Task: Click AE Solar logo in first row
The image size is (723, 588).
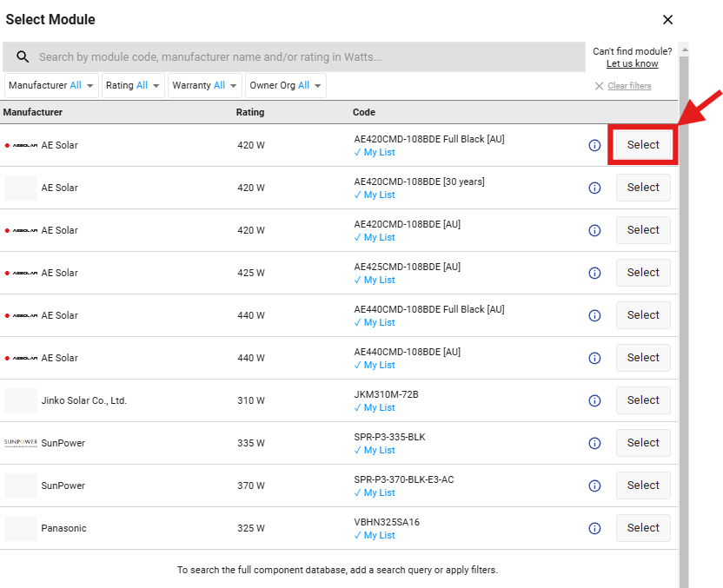Action: coord(21,146)
